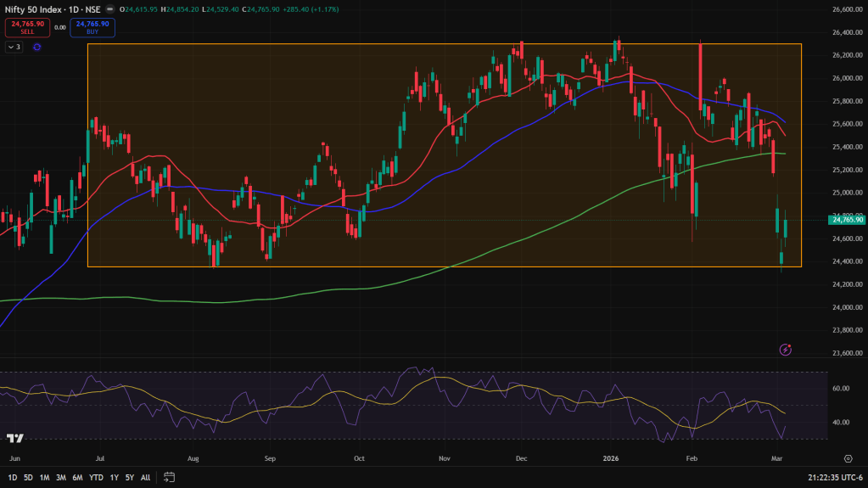
Task: Click the blue refresh circle icon
Action: tap(37, 47)
